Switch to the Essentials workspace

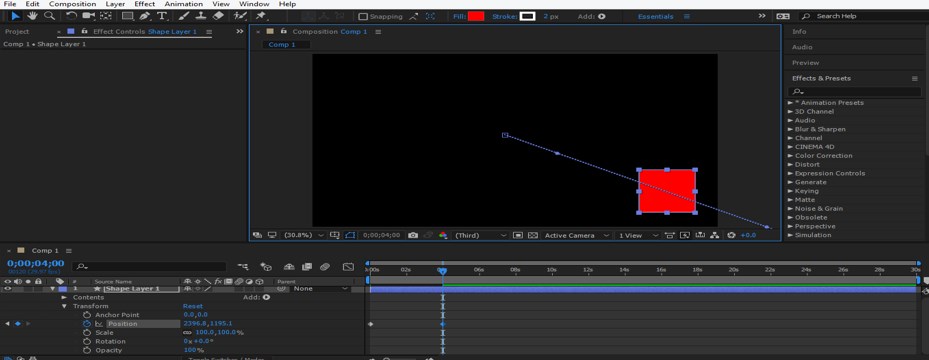coord(655,17)
